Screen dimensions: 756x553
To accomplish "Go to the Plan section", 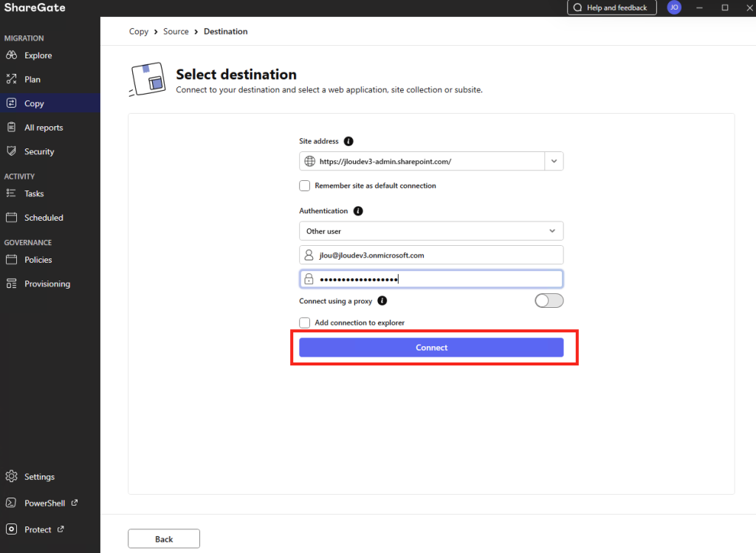I will point(50,80).
